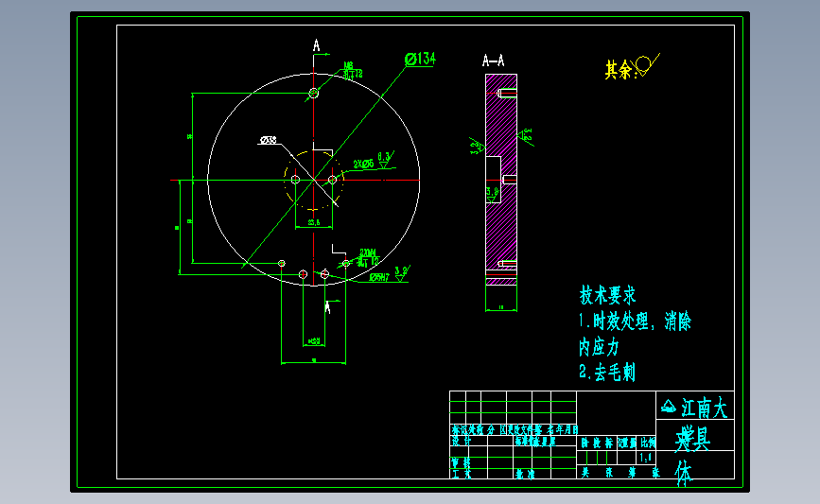Image resolution: width=820 pixels, height=504 pixels.
Task: Select the 工艺 cell in title block
Action: [x=462, y=474]
